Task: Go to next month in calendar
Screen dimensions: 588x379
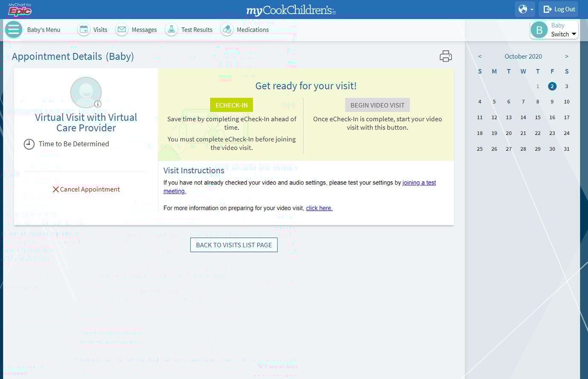Action: coord(567,56)
